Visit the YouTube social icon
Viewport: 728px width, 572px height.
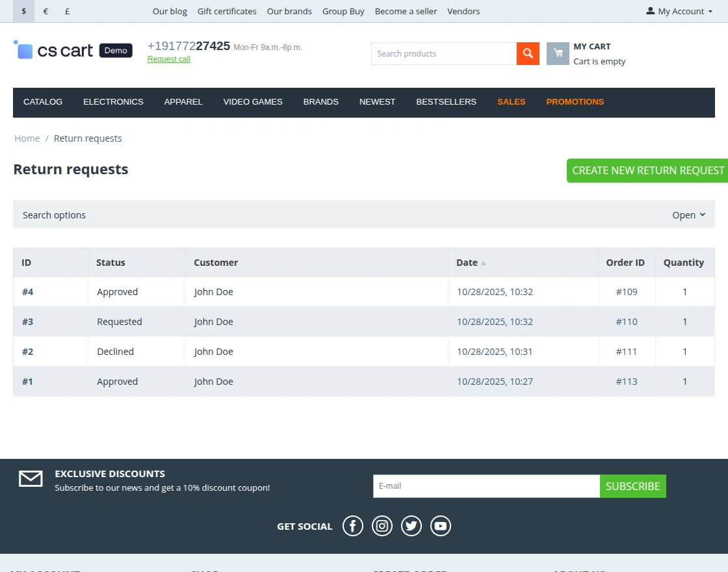click(x=440, y=526)
